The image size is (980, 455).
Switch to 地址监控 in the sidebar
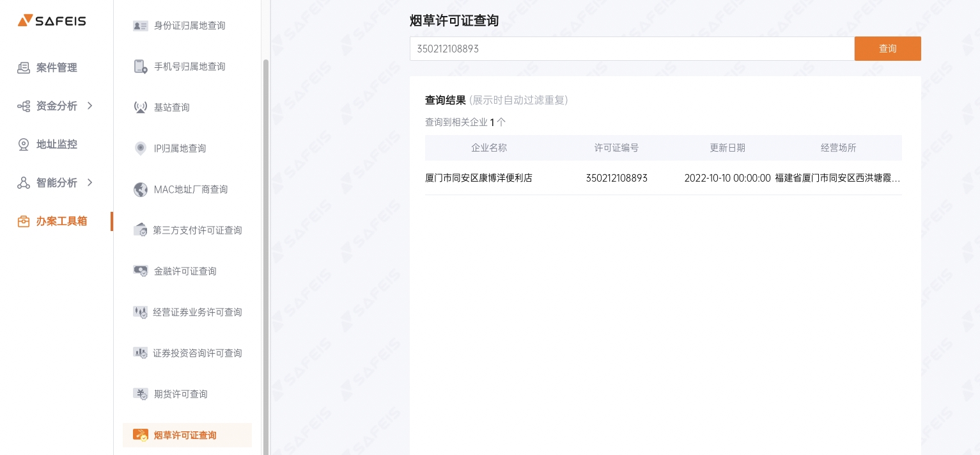[56, 145]
